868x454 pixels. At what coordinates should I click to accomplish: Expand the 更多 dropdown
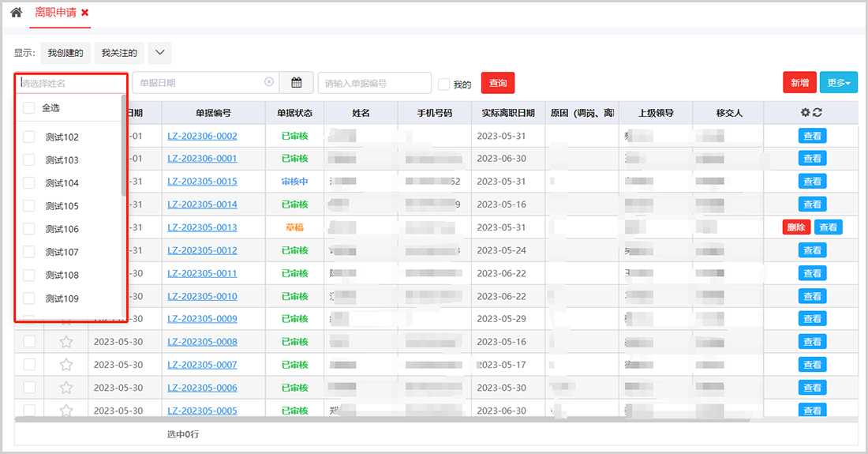click(838, 83)
